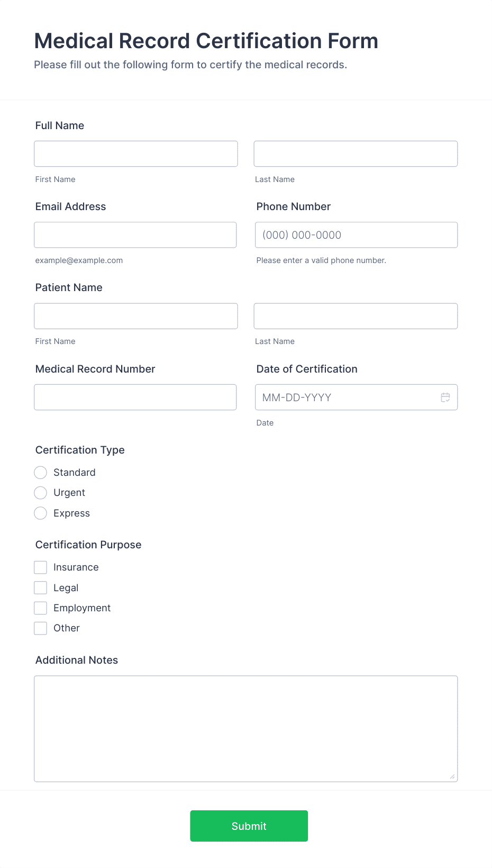
Task: Select the Standard certification type
Action: tap(40, 472)
